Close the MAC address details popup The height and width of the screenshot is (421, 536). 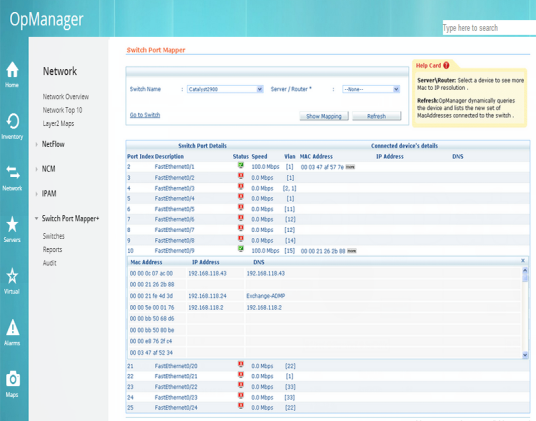[523, 261]
